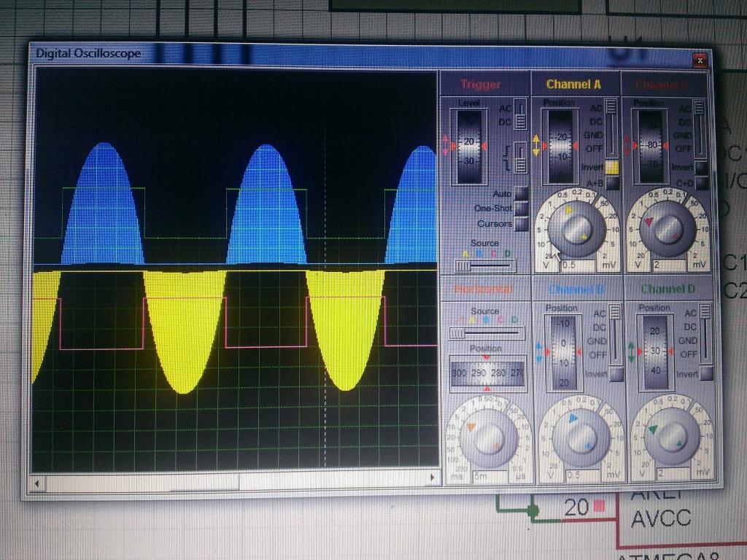Click the Channel D scale value field
The width and height of the screenshot is (747, 560).
[673, 473]
